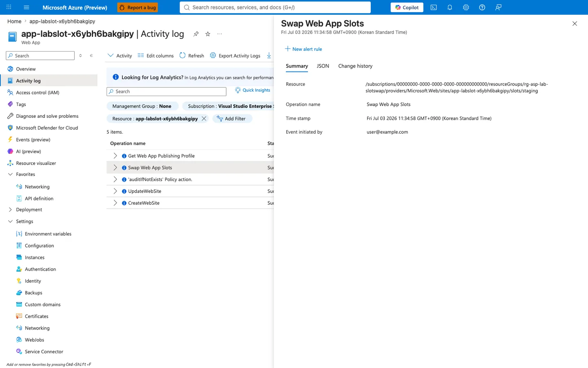Open Edit columns
Image resolution: width=588 pixels, height=368 pixels.
pos(156,56)
